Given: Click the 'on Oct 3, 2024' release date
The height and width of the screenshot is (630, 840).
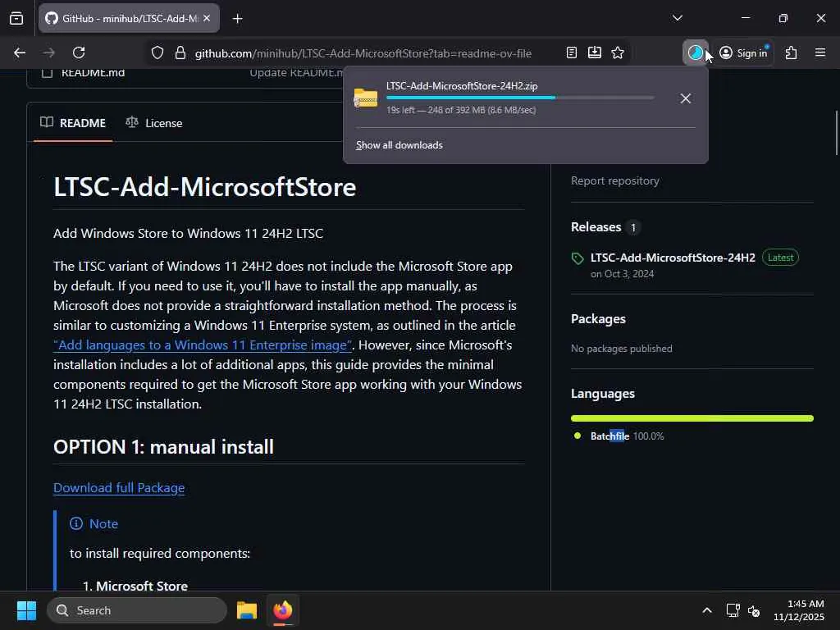Looking at the screenshot, I should tap(622, 274).
